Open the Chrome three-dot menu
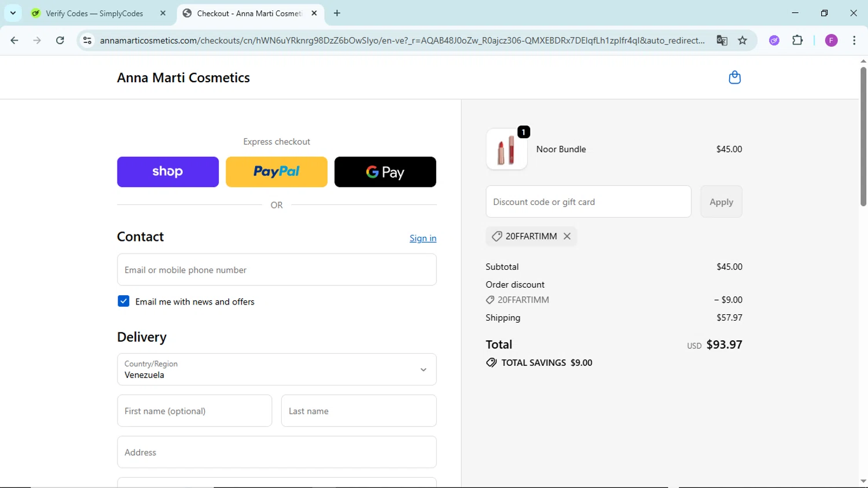The width and height of the screenshot is (868, 488). click(854, 41)
